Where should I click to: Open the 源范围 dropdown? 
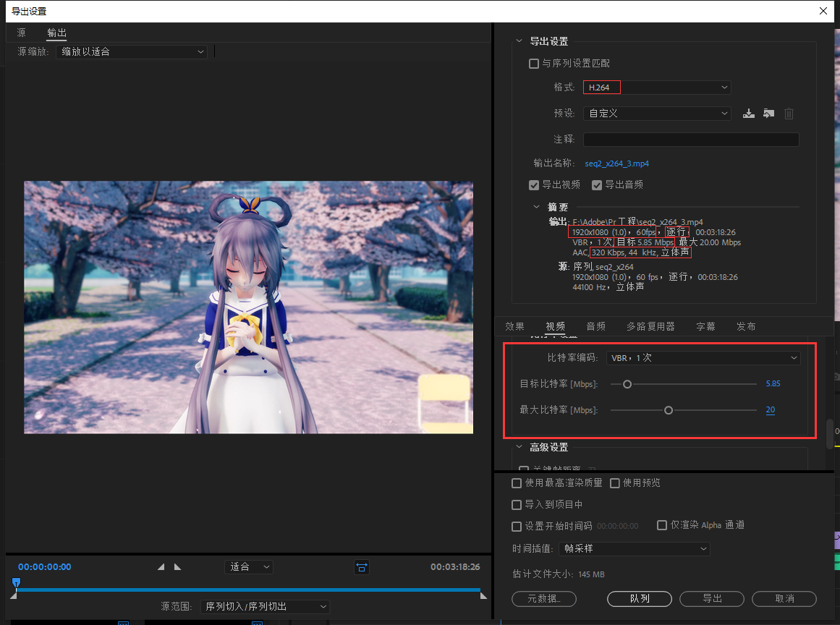click(265, 607)
